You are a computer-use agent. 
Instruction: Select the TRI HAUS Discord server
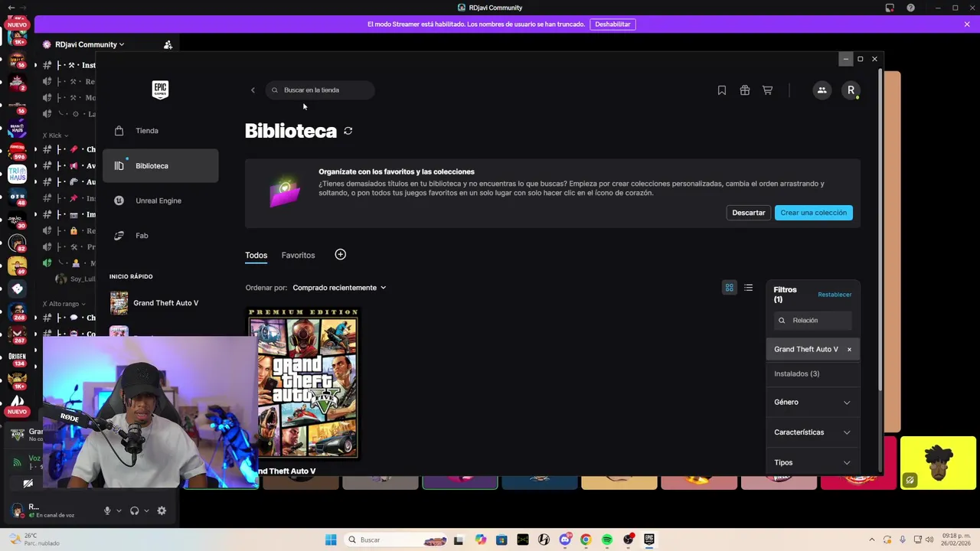[x=17, y=174]
